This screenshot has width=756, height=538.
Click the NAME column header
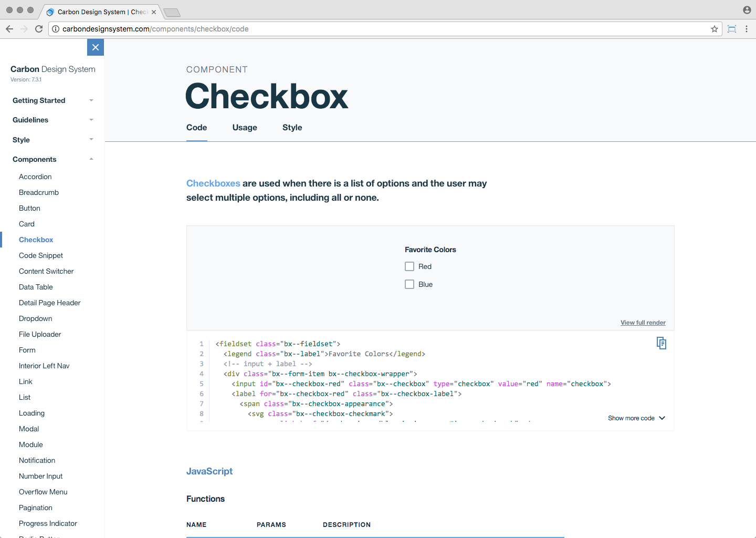[196, 525]
